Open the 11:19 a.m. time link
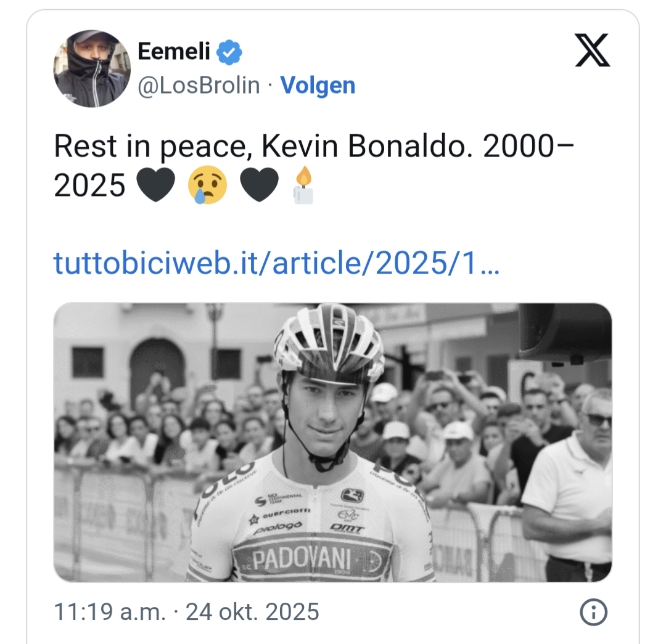This screenshot has height=644, width=666. pyautogui.click(x=110, y=612)
